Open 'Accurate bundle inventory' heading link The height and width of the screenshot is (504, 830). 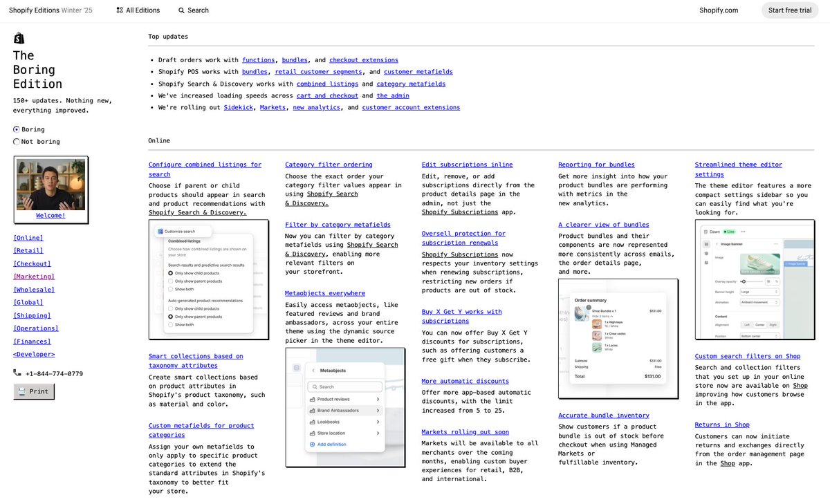pos(604,416)
